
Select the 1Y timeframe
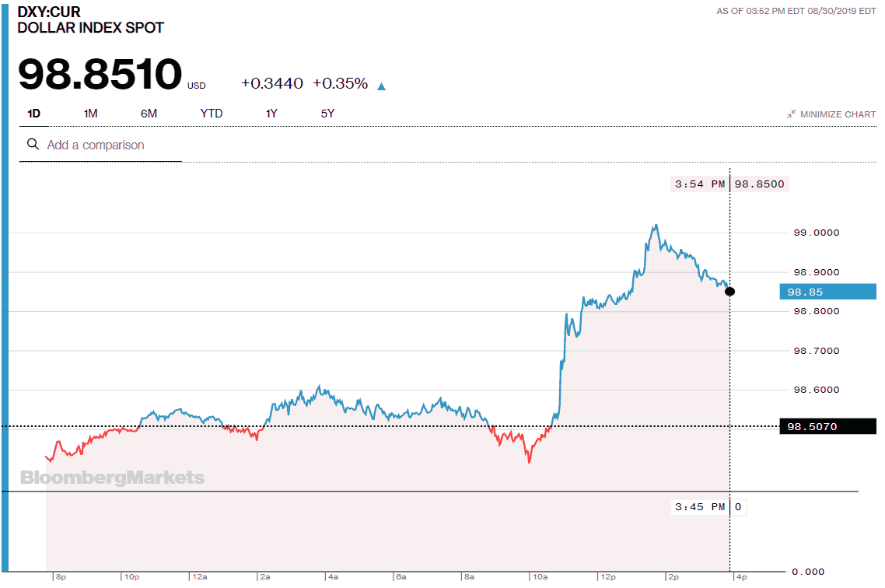click(271, 113)
